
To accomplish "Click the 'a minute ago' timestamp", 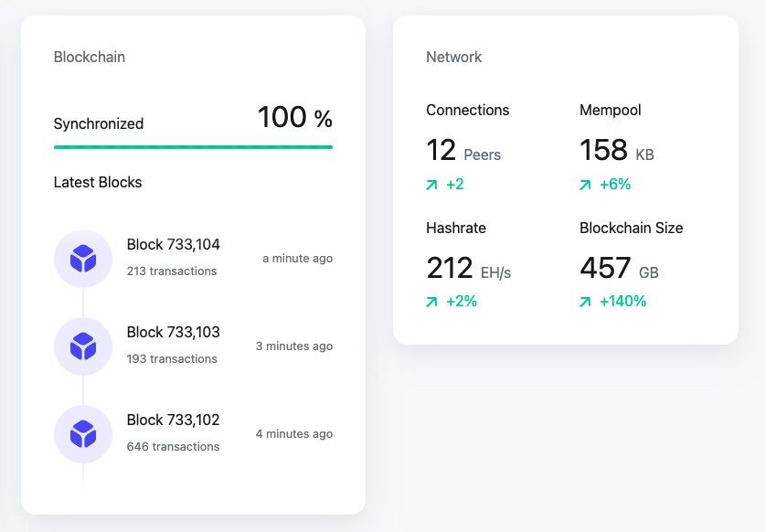I will (297, 259).
